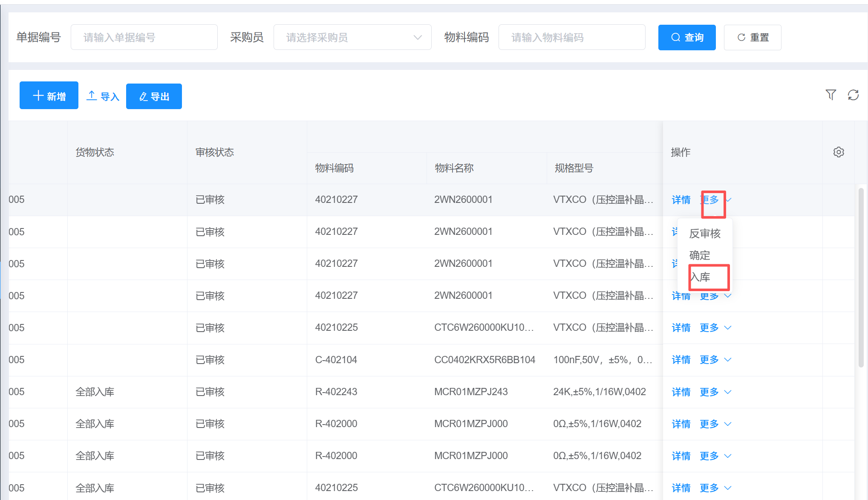Focus the 单据编号 input field
The height and width of the screenshot is (500, 868).
pyautogui.click(x=144, y=38)
